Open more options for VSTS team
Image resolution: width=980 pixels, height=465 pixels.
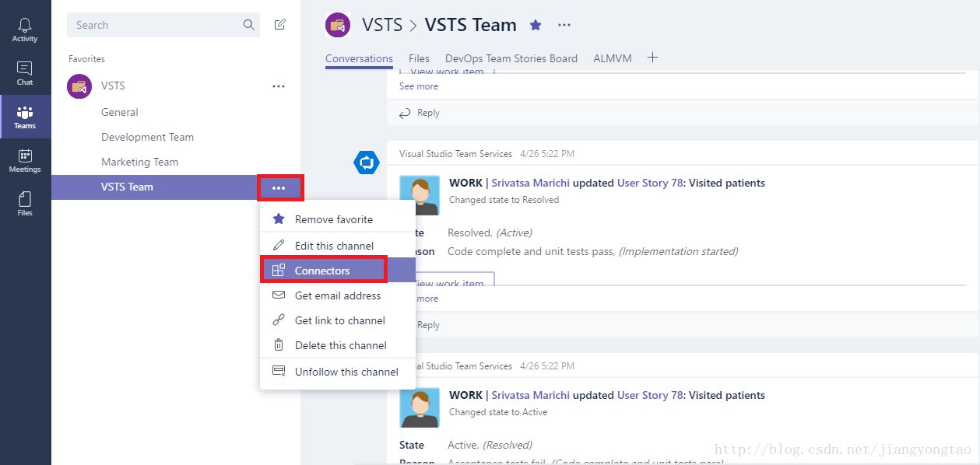pos(279,86)
